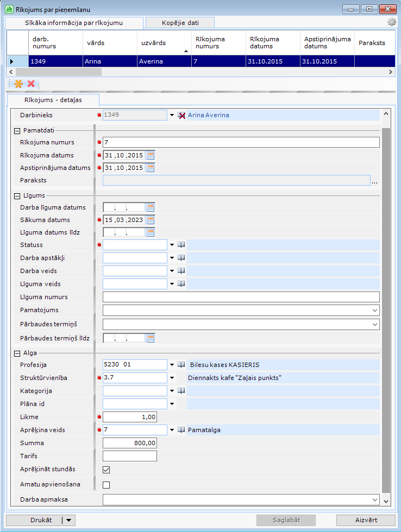
Task: Select the Rīkojums - detaļas tab
Action: pyautogui.click(x=53, y=100)
